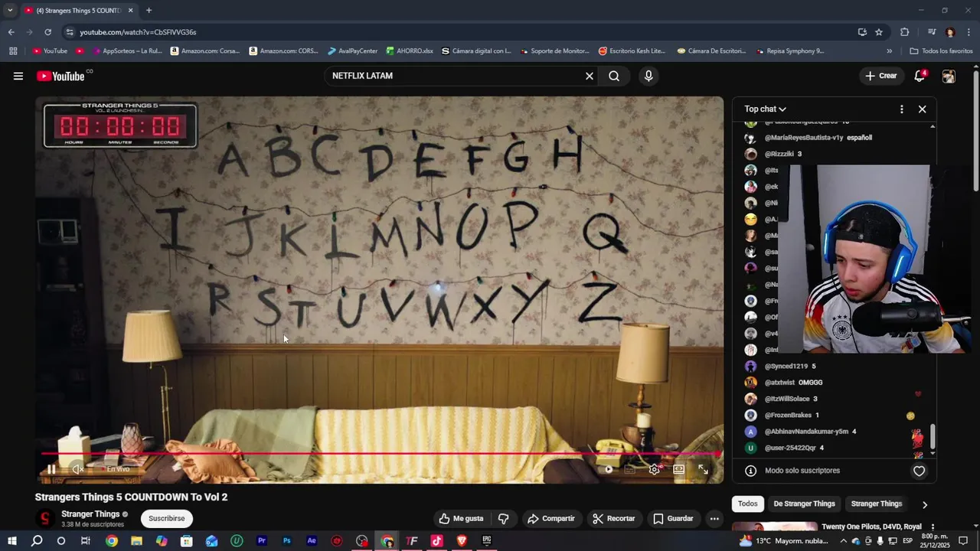980x551 pixels.
Task: Open the browser tab search dropdown
Action: (x=10, y=11)
